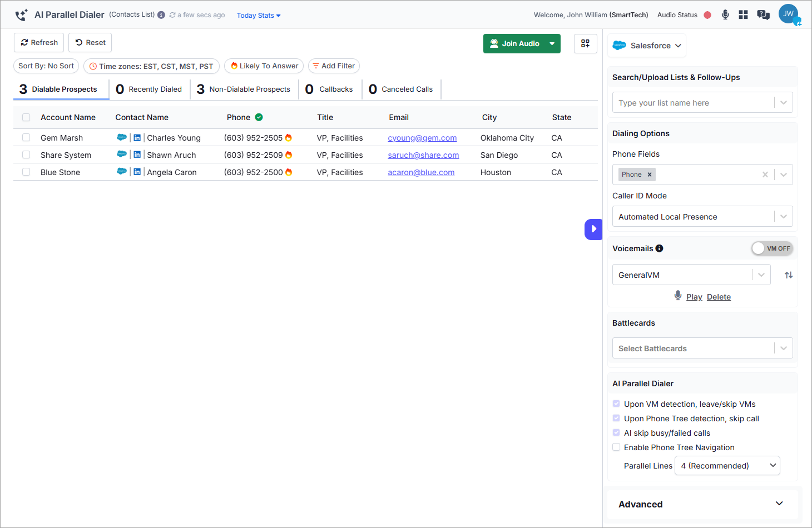Viewport: 812px width, 528px height.
Task: Click the voicemail Play link
Action: 694,297
